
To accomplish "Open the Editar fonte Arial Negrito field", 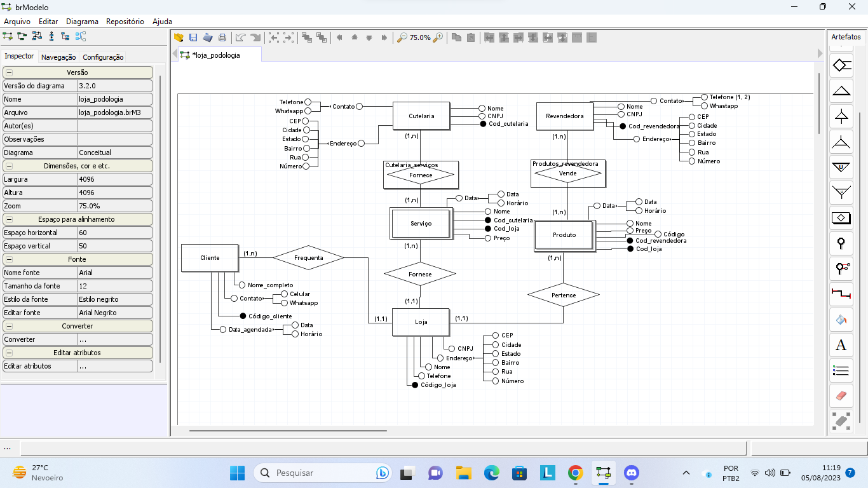I will pos(115,313).
